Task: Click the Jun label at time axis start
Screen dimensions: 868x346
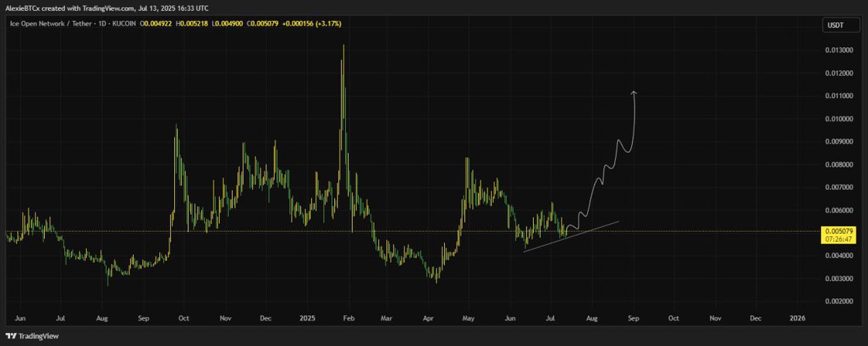Action: click(20, 318)
